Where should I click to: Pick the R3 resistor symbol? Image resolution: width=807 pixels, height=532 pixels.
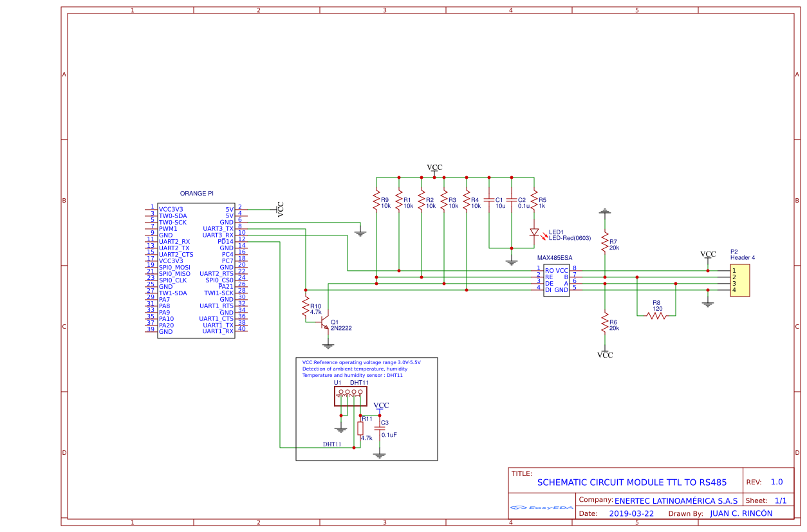pyautogui.click(x=444, y=201)
